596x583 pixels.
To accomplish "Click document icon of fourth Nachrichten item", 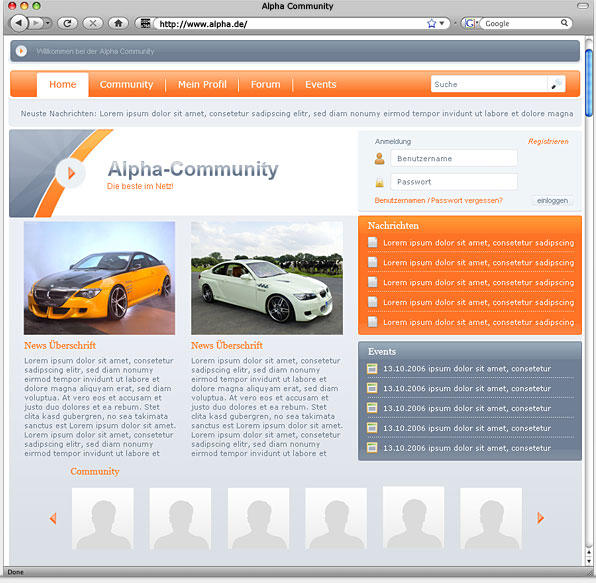I will pyautogui.click(x=372, y=302).
